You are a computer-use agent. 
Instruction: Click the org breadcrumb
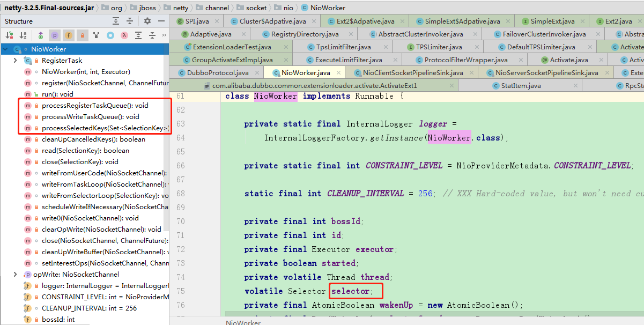click(116, 8)
